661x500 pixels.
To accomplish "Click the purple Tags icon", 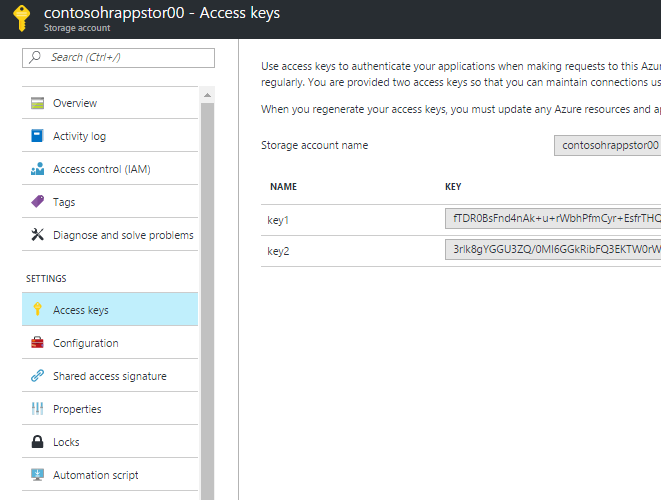I will click(x=38, y=202).
